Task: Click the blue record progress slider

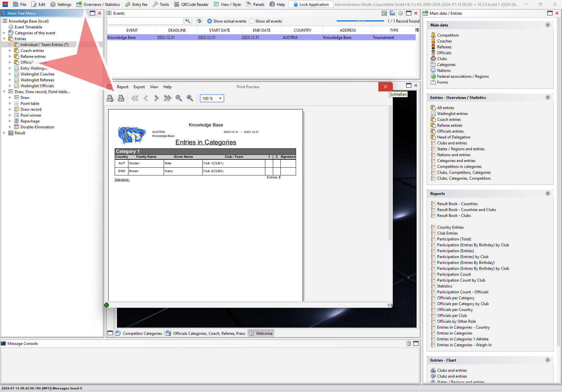Action: click(x=360, y=21)
